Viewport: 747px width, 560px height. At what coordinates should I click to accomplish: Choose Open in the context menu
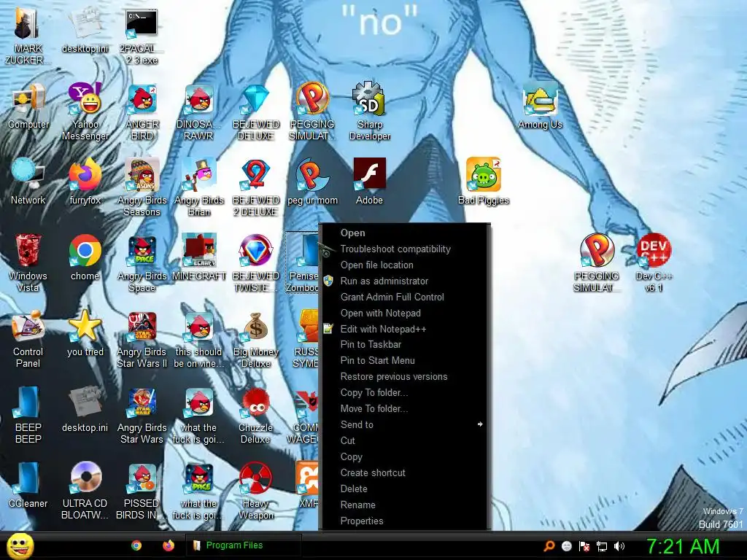tap(404, 233)
